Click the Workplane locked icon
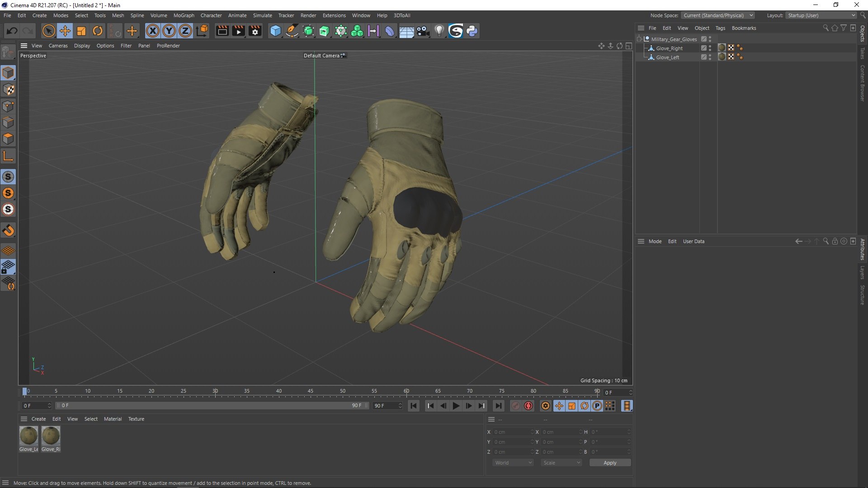This screenshot has width=868, height=488. coord(8,267)
